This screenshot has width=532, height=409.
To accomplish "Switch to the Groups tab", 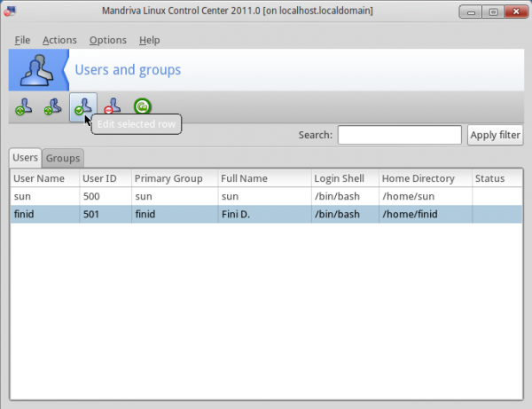I will 63,158.
